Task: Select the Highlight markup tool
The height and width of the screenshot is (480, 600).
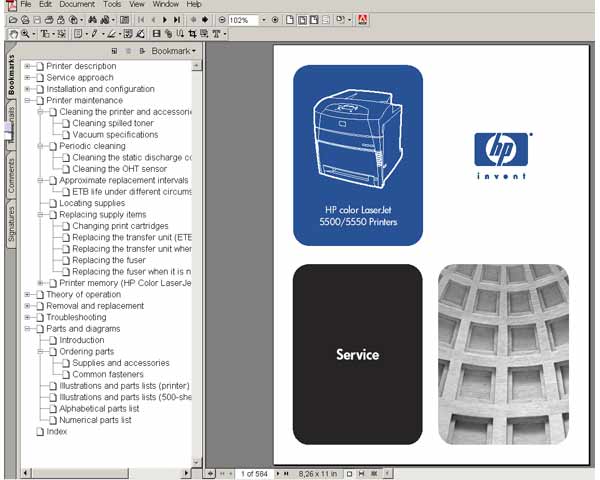Action: [x=111, y=34]
